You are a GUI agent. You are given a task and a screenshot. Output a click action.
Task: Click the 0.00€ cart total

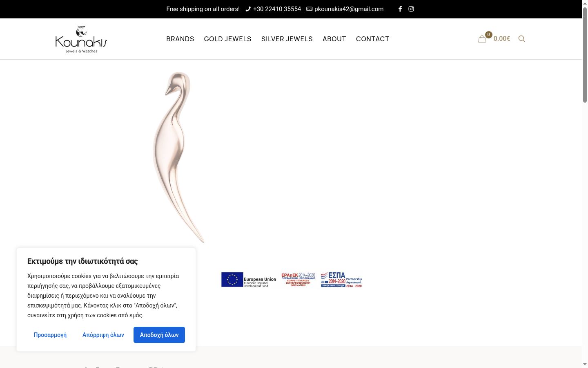click(502, 39)
